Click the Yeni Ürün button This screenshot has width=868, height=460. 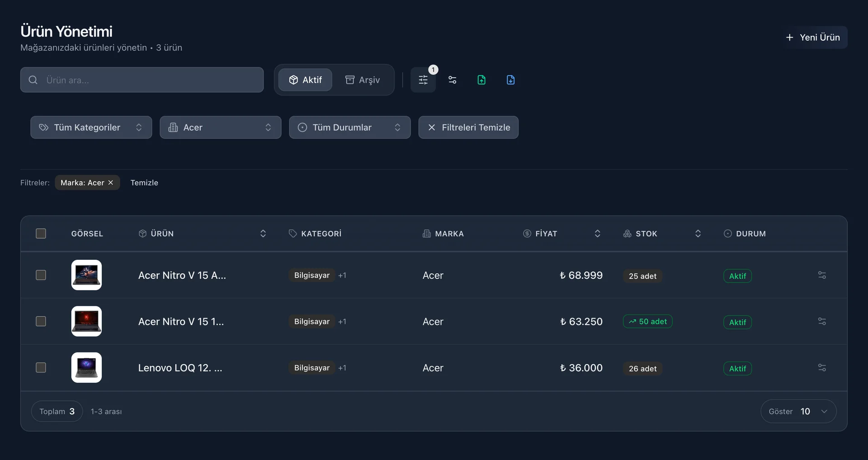click(x=813, y=38)
